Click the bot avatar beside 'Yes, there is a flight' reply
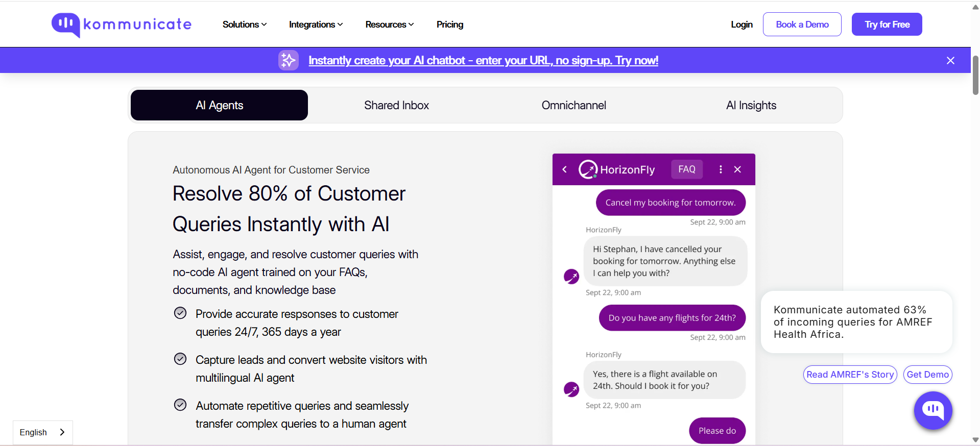Image resolution: width=980 pixels, height=446 pixels. click(571, 389)
